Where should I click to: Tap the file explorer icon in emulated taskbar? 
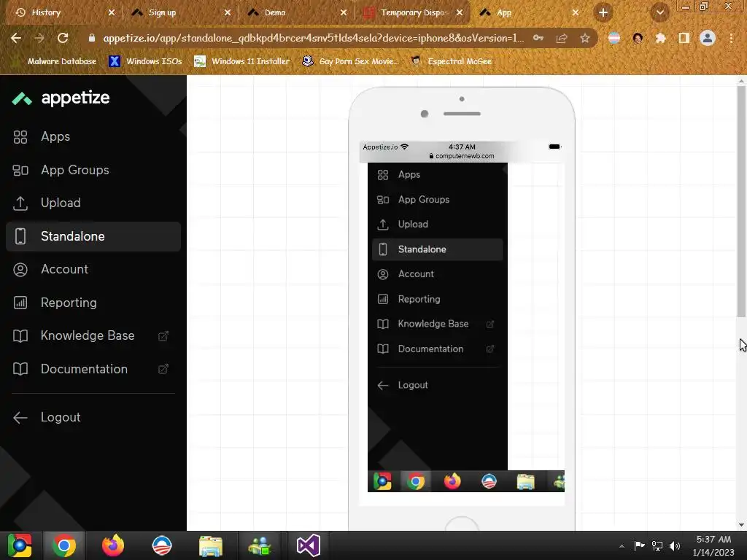[x=525, y=481]
